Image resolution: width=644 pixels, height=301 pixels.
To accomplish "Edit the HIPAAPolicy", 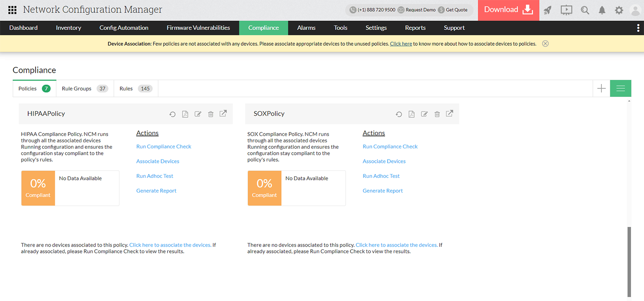I will click(x=198, y=114).
